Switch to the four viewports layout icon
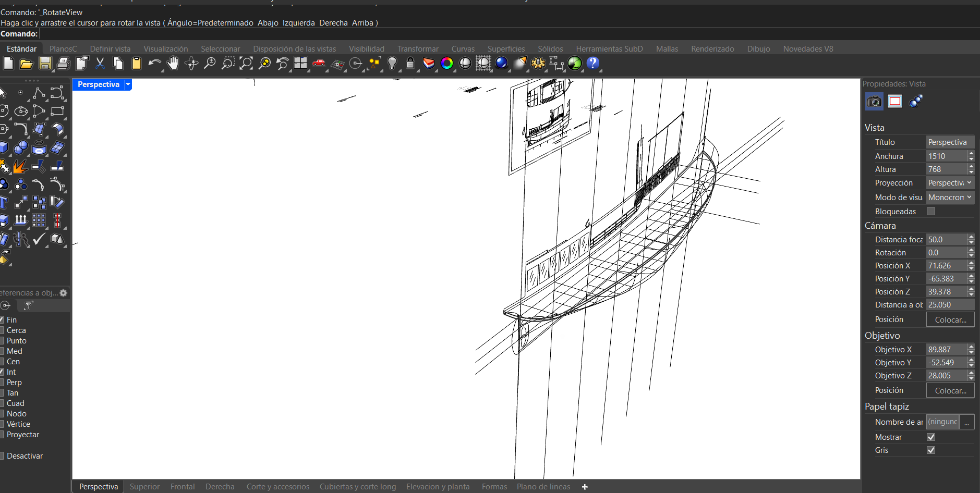This screenshot has width=980, height=493. point(301,64)
